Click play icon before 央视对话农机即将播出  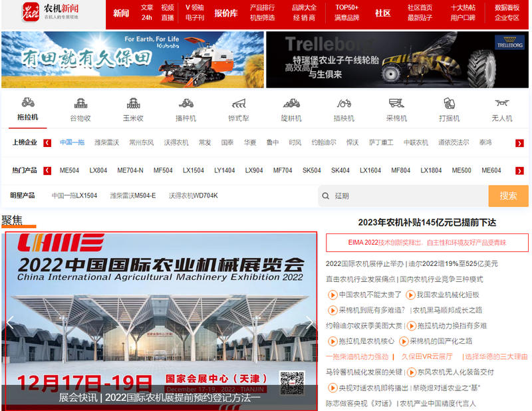point(332,388)
